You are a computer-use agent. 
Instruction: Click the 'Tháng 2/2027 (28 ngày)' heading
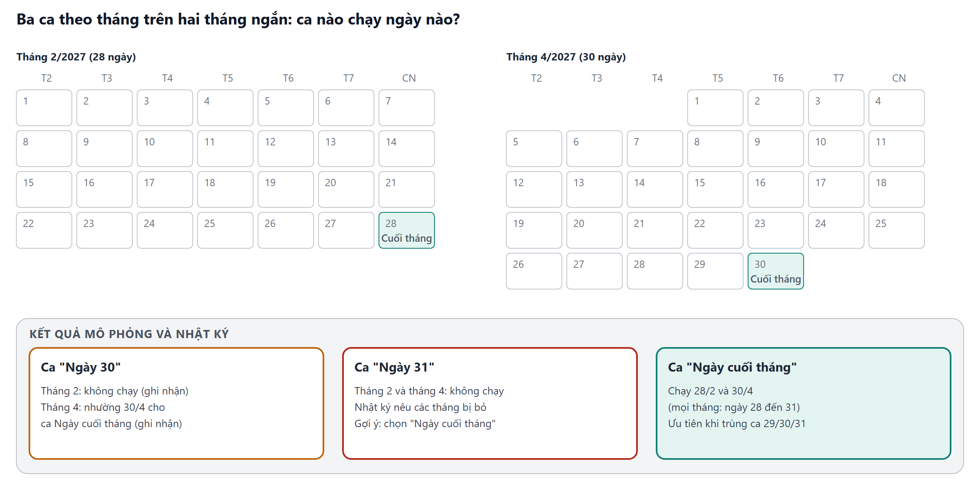coord(76,57)
